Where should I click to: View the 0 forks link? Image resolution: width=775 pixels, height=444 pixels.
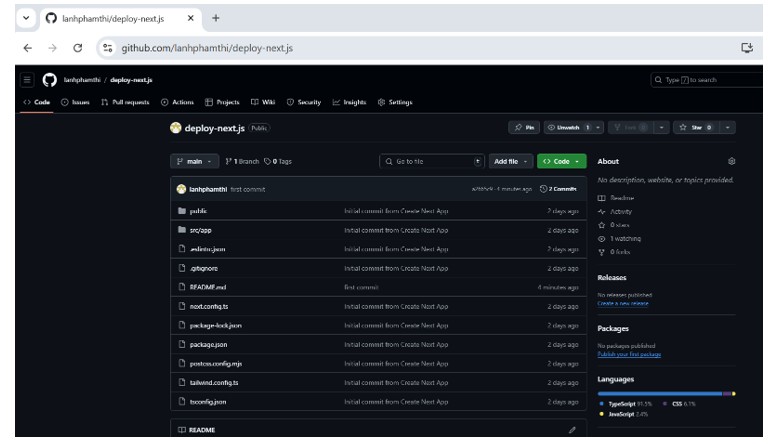click(614, 252)
